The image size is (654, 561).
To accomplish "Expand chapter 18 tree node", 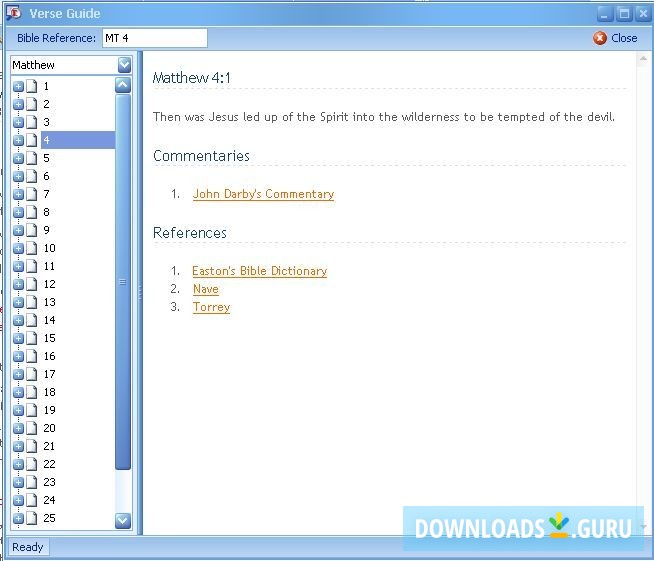I will tap(18, 392).
